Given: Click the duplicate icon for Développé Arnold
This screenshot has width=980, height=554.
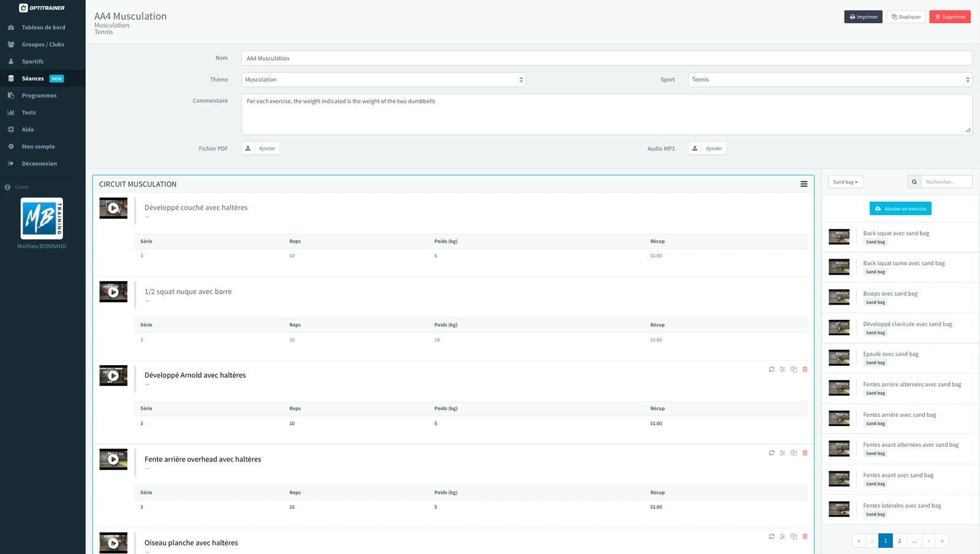Looking at the screenshot, I should 794,370.
